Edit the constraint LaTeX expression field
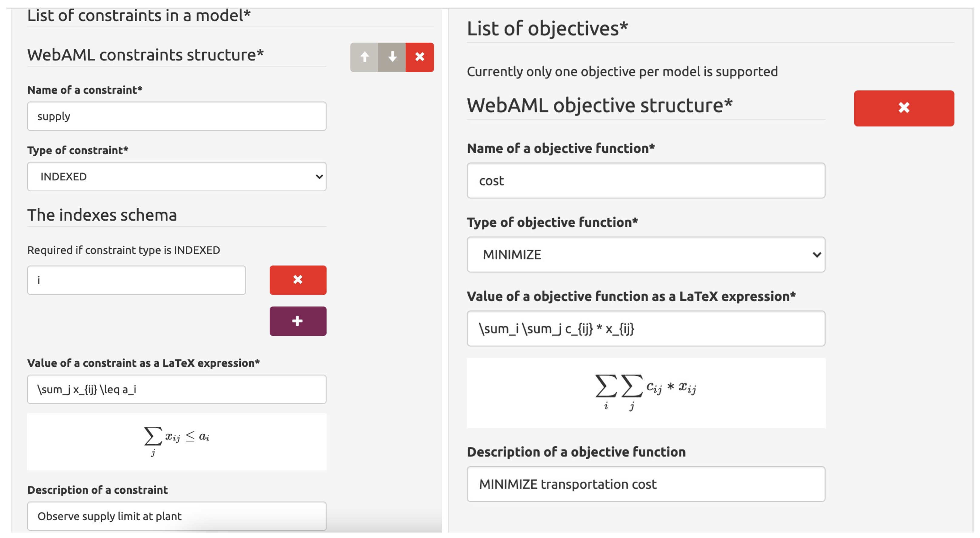 pos(176,389)
